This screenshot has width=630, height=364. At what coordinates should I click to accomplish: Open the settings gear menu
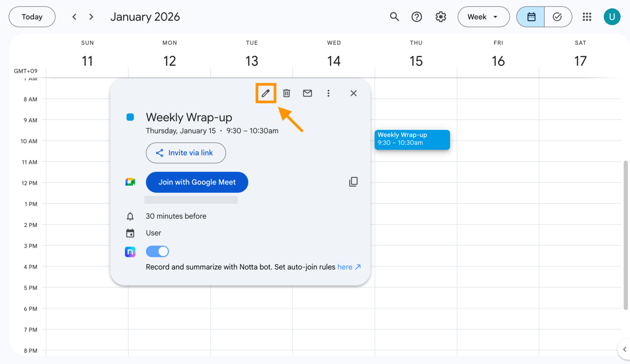point(441,17)
